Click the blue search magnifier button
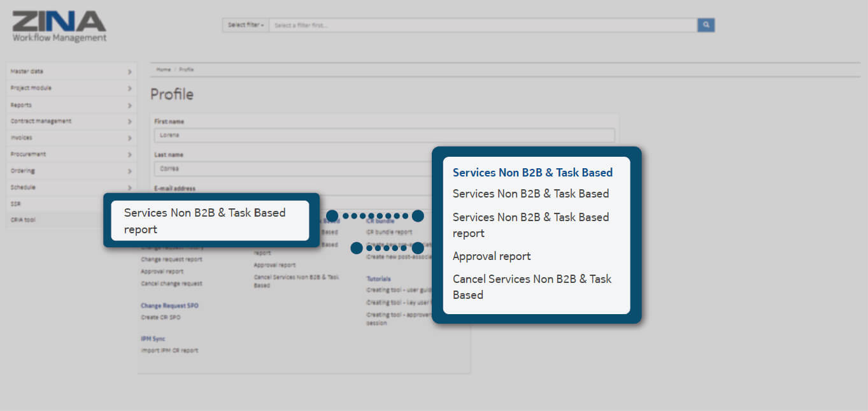 [x=706, y=25]
